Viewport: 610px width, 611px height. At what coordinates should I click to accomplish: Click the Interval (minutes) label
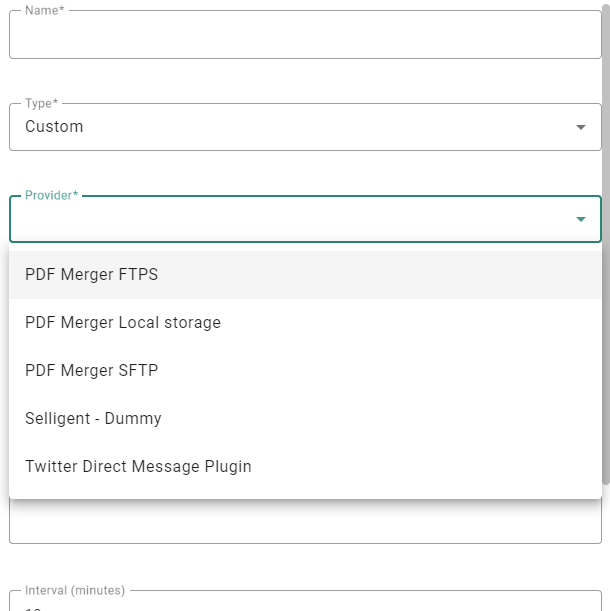[x=77, y=591]
